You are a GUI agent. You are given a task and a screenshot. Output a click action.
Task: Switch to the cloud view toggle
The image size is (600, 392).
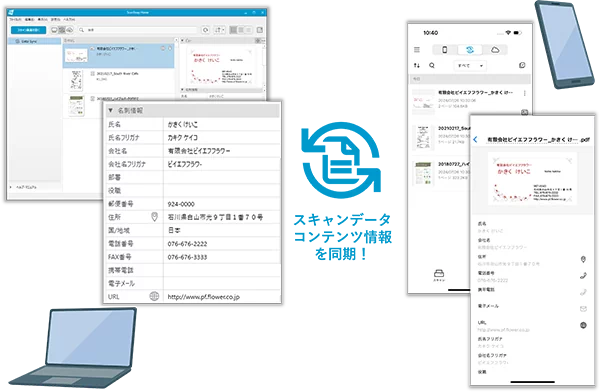(x=495, y=50)
